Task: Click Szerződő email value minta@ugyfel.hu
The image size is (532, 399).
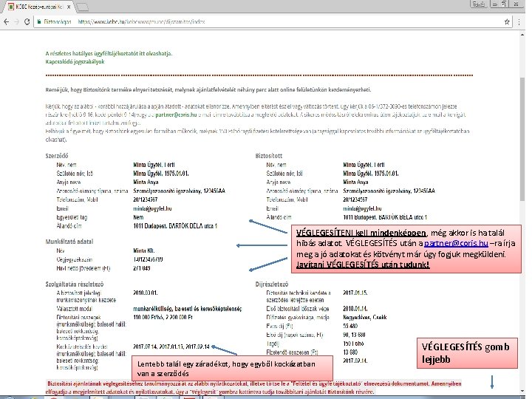Action: [x=152, y=208]
